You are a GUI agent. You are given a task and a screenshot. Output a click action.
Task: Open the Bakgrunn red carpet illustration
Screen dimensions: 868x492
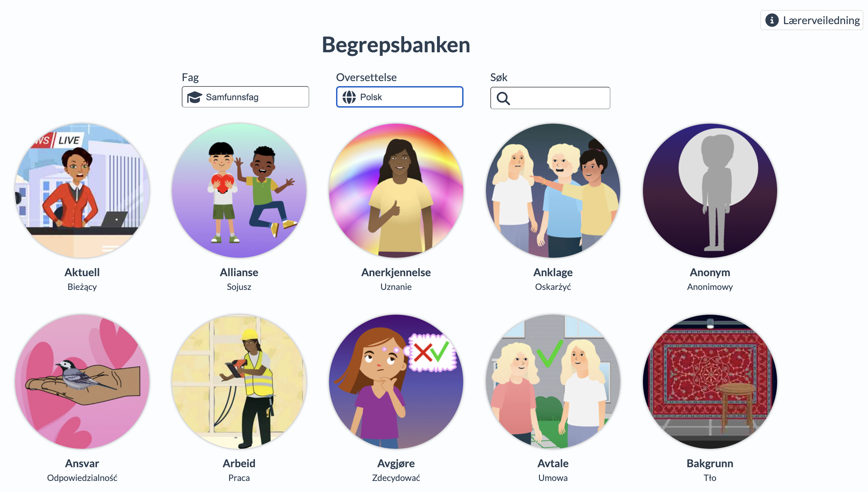pyautogui.click(x=710, y=382)
